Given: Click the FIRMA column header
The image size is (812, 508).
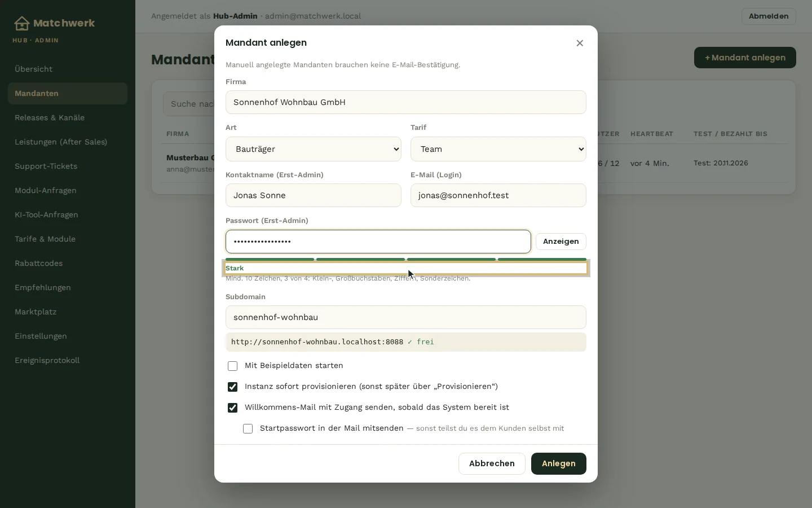Looking at the screenshot, I should pos(178,134).
